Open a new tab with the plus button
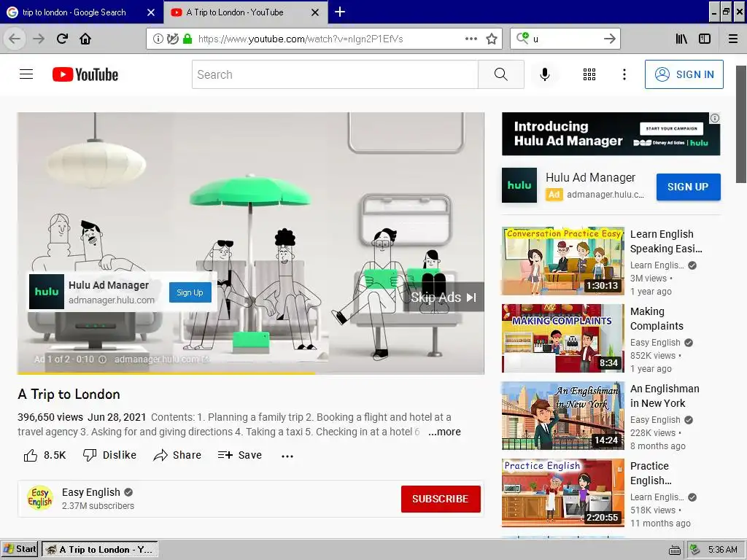 point(340,12)
